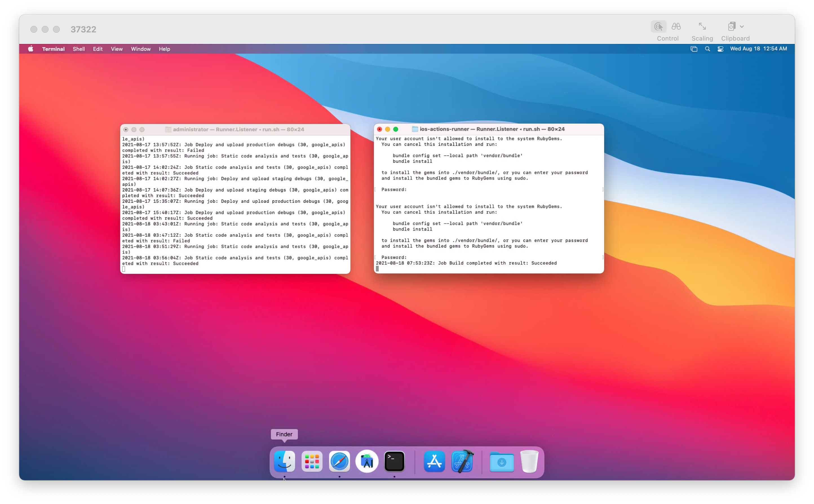Click the 13:57:52Z Failed deploy log line

pos(233,147)
